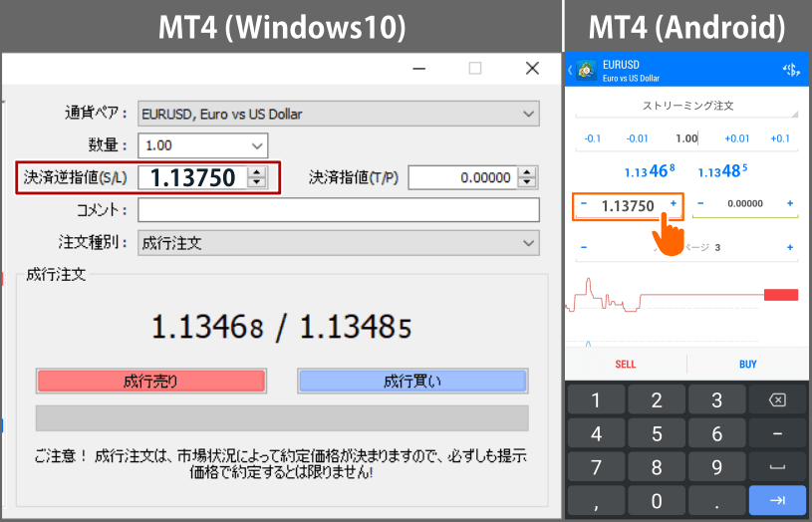Tap the minus key on Android keypad

[777, 434]
